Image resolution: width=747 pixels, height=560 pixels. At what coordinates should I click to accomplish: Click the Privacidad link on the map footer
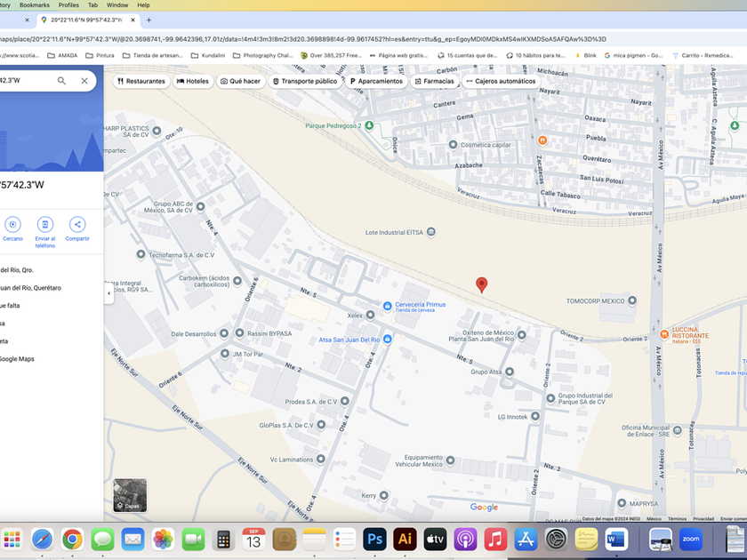[x=703, y=518]
